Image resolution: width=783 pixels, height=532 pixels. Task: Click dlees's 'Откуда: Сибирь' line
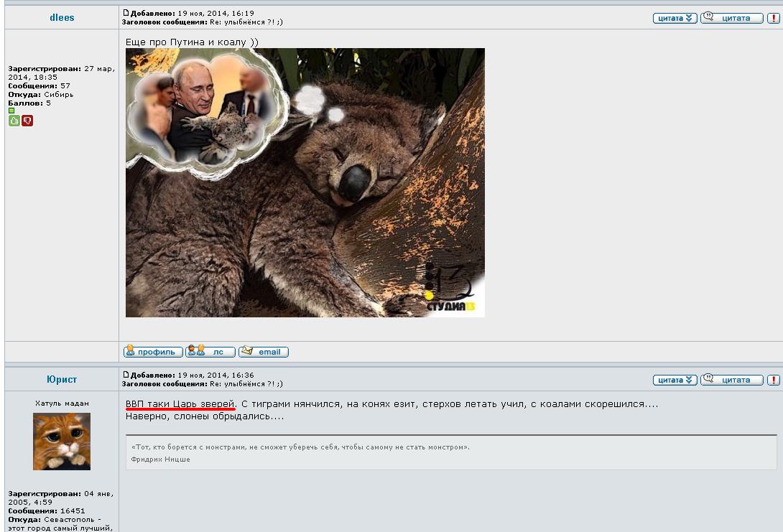pos(41,94)
